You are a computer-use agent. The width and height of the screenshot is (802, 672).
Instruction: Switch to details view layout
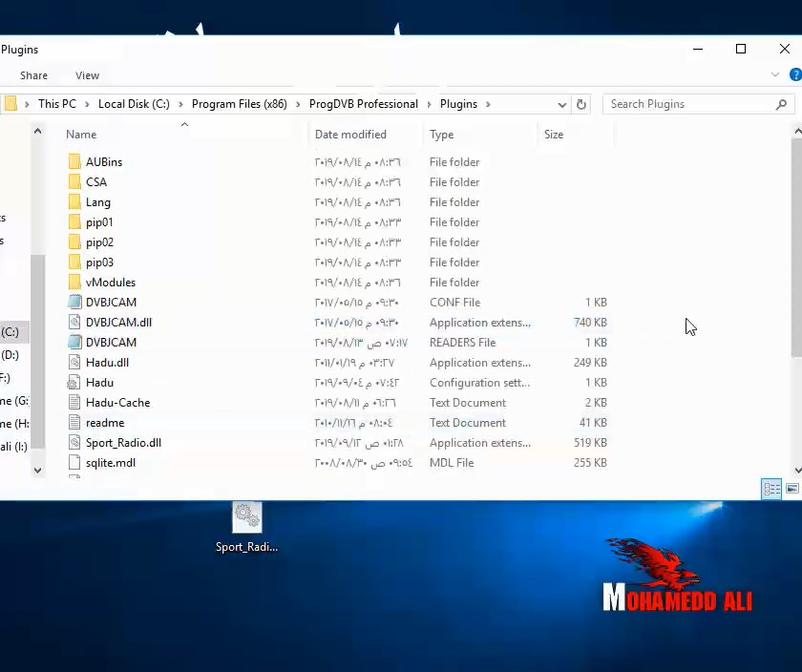pyautogui.click(x=771, y=489)
